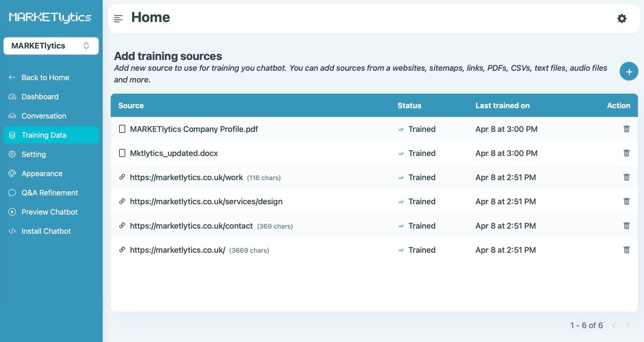Click the Last trained on column header
Image resolution: width=644 pixels, height=342 pixels.
click(x=502, y=106)
